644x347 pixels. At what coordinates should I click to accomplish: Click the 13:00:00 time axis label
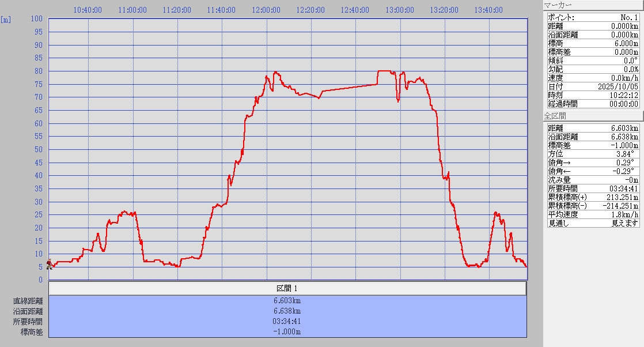[x=400, y=10]
